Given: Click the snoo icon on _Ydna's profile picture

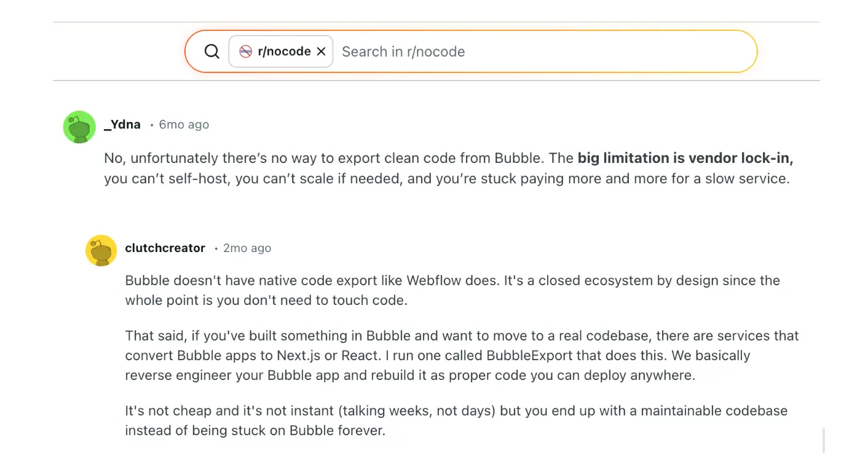Looking at the screenshot, I should (79, 127).
